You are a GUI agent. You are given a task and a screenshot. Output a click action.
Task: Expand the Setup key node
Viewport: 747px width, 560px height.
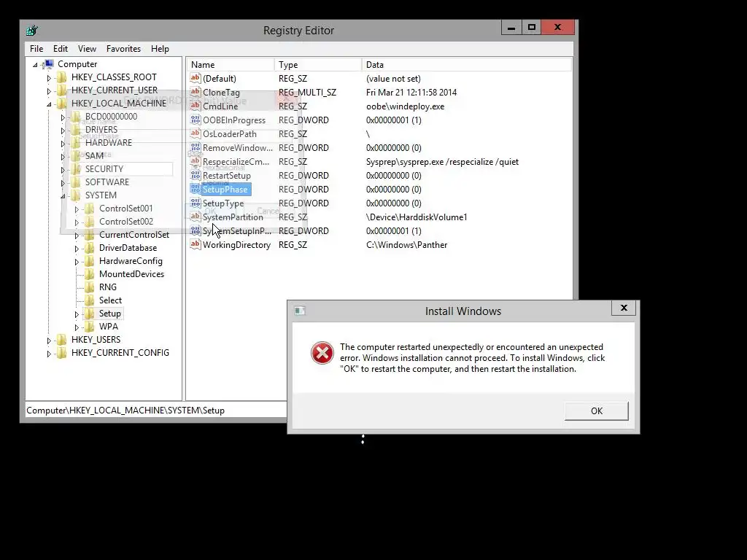coord(77,314)
